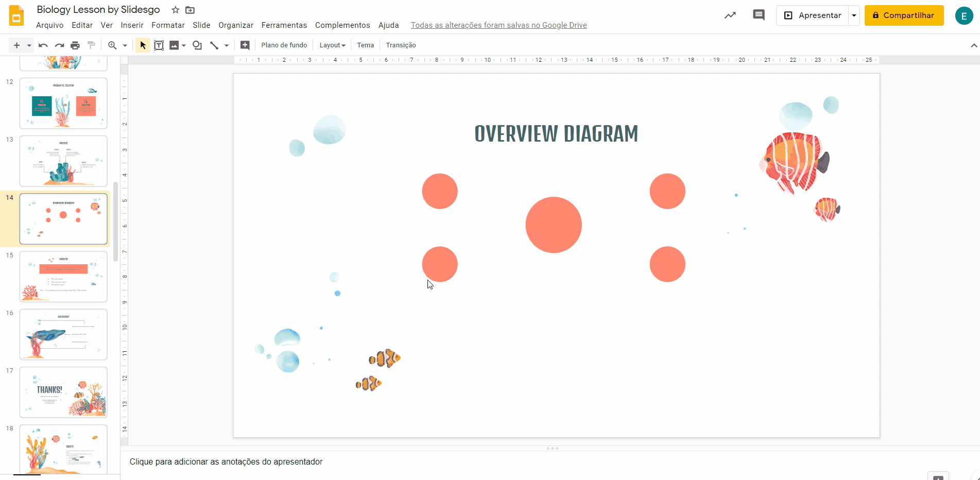980x480 pixels.
Task: Expand the Apresentar options arrow
Action: [854, 15]
